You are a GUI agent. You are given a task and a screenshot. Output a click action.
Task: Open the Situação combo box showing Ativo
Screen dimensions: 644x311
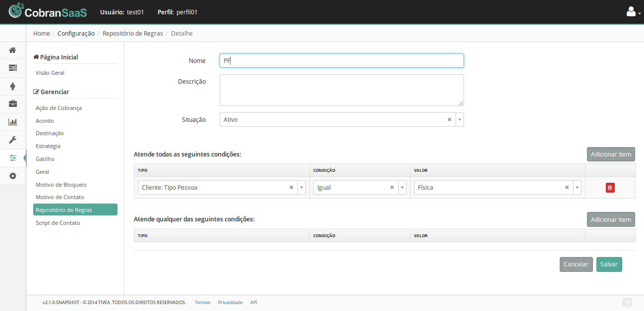pos(342,120)
